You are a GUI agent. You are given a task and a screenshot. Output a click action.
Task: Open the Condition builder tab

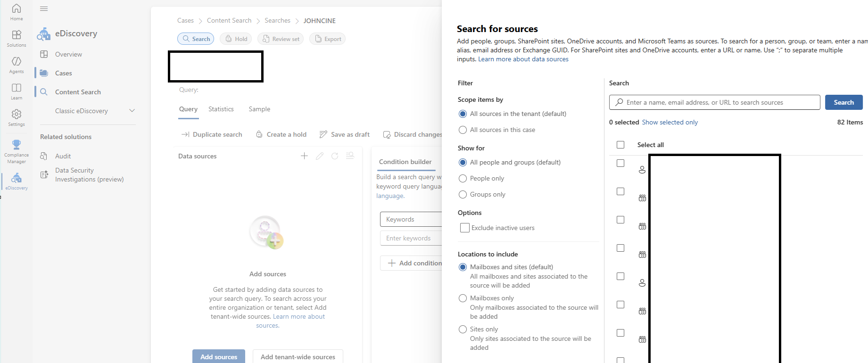(x=405, y=162)
